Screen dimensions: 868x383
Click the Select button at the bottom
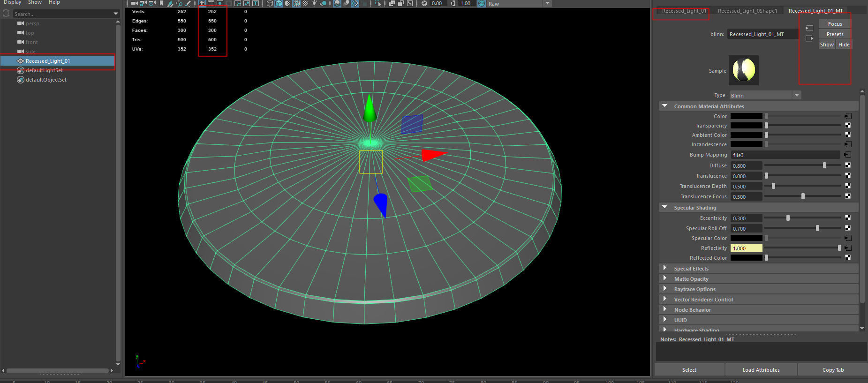click(x=689, y=370)
